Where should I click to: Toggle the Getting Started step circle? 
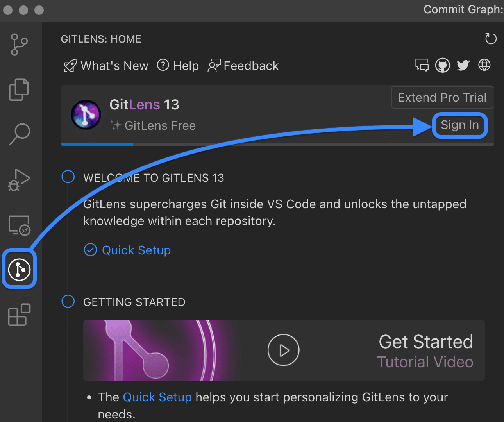[x=68, y=301]
